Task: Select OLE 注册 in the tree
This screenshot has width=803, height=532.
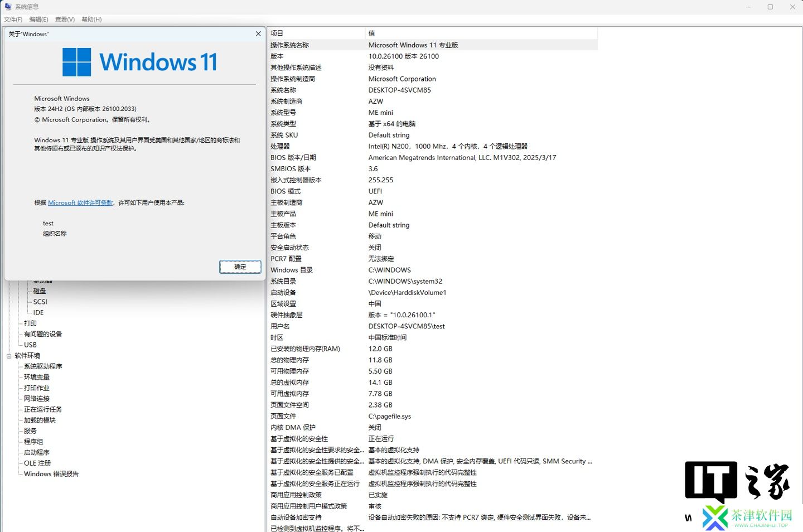Action: click(x=37, y=463)
